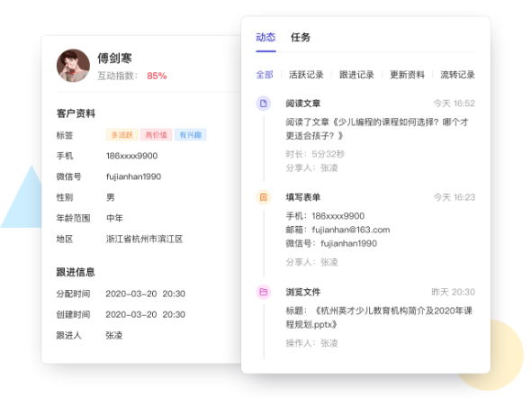Click the phone number 186xxxx9900 in 客户资料
This screenshot has width=532, height=398.
[131, 156]
